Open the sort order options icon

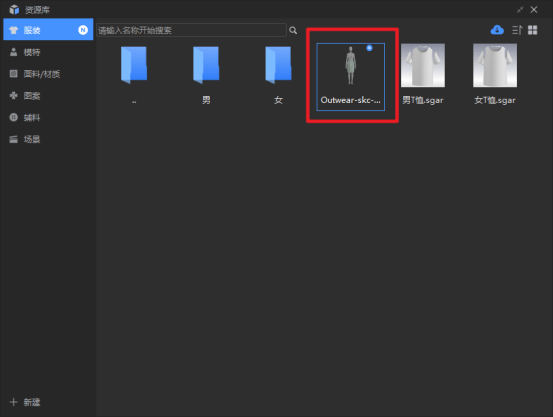tap(517, 30)
